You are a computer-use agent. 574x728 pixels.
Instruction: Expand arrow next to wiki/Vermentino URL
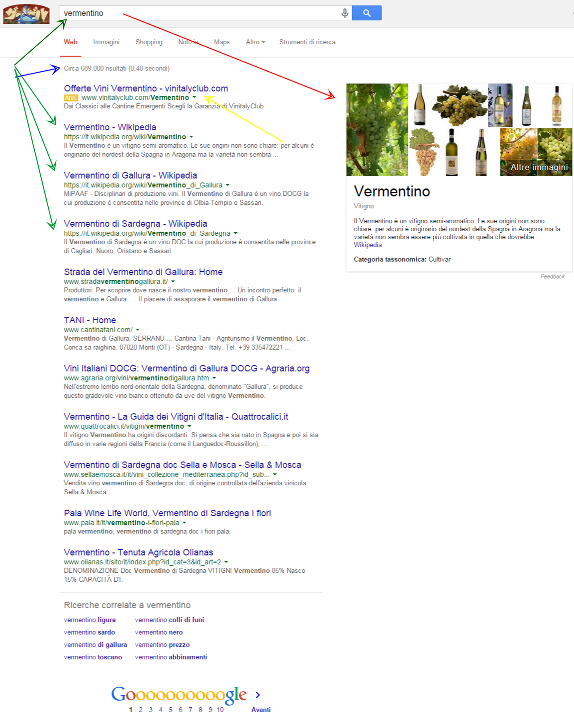click(191, 137)
